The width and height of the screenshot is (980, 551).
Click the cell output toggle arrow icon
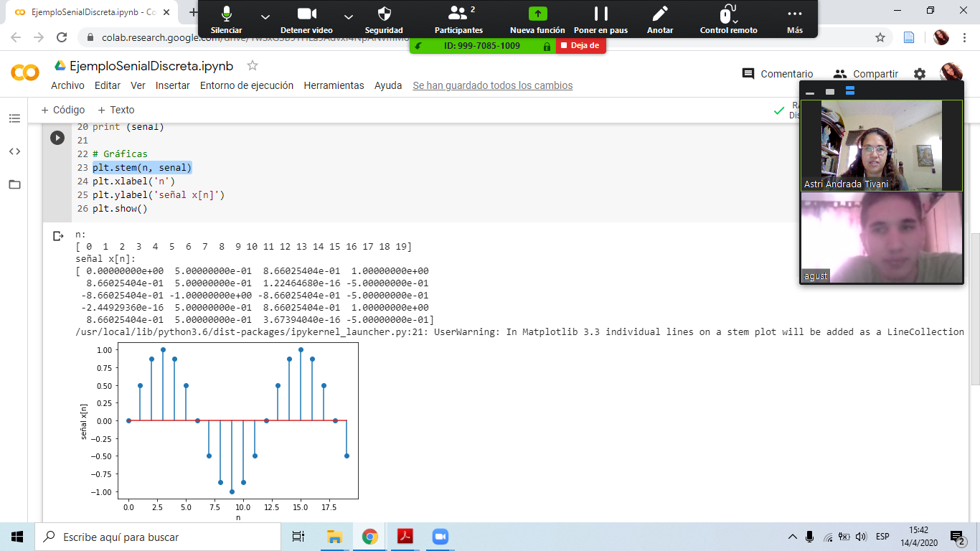point(59,236)
